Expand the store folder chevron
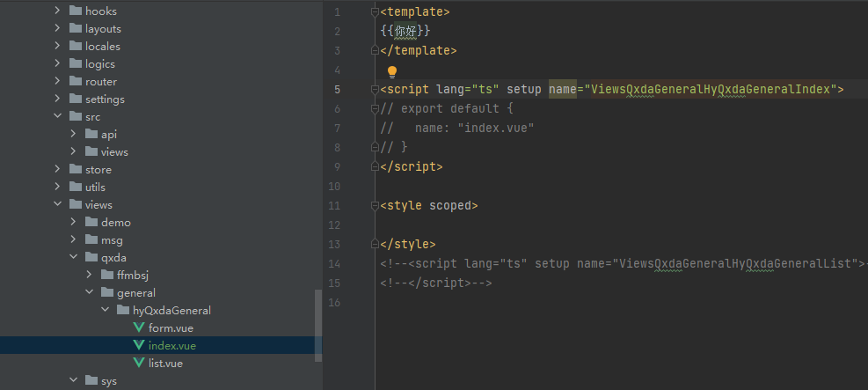 tap(57, 169)
